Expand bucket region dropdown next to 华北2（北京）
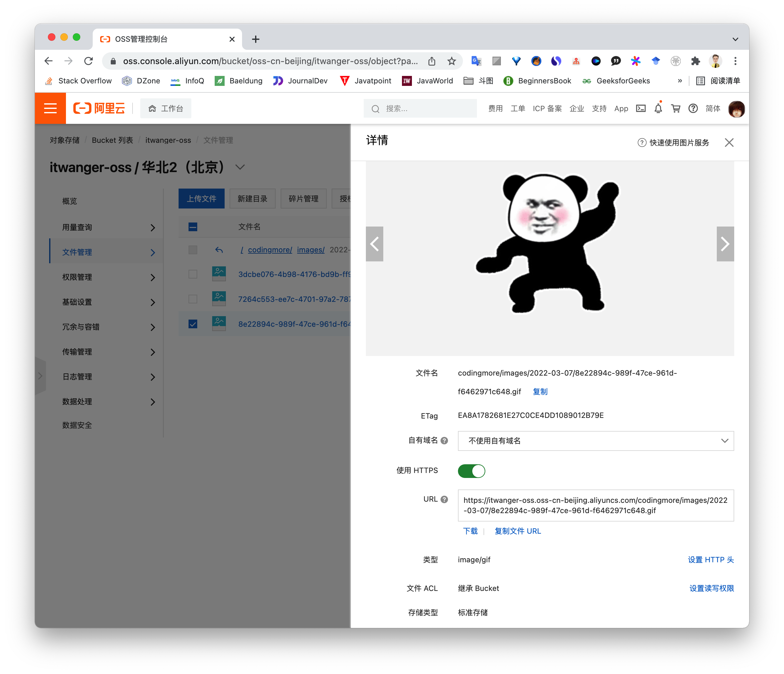The height and width of the screenshot is (674, 784). point(240,167)
